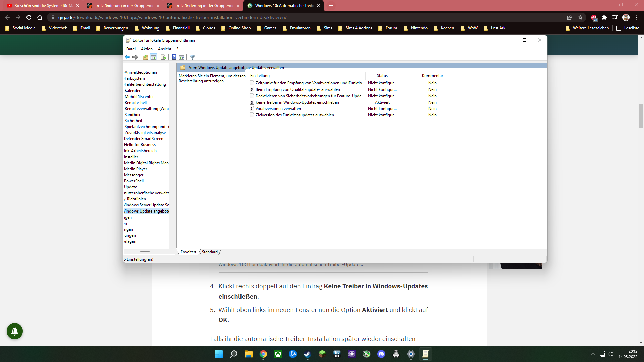This screenshot has width=644, height=362.
Task: Select 'Vorabversionen verwalten' policy entry
Action: click(x=278, y=109)
